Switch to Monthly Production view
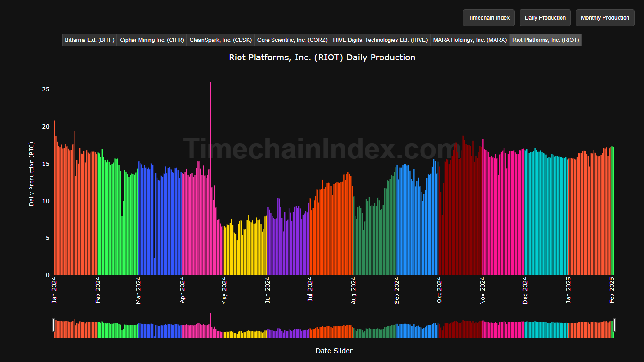This screenshot has width=644, height=362. coord(605,17)
